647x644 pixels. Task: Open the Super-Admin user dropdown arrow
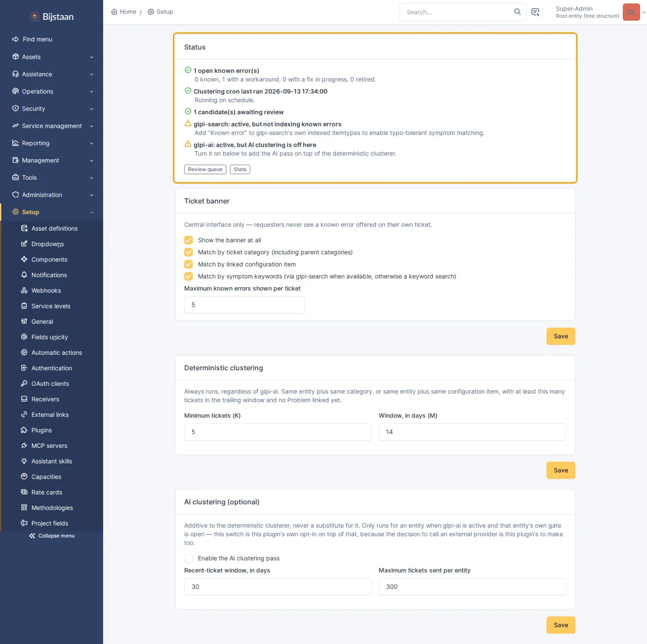644,13
